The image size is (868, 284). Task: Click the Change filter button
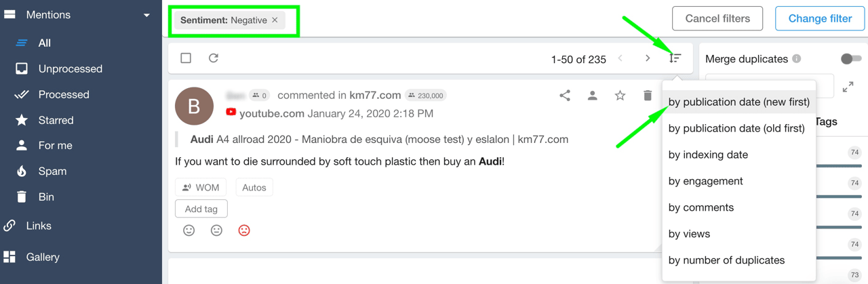[820, 18]
